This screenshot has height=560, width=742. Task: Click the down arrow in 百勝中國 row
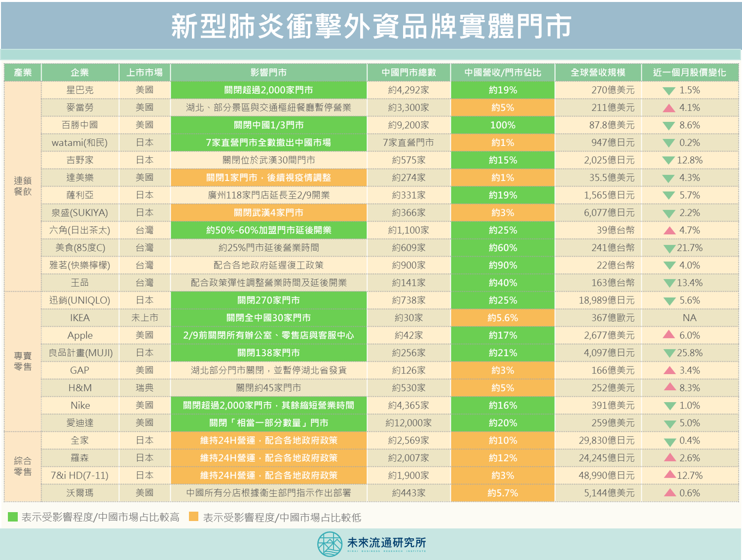[x=669, y=126]
